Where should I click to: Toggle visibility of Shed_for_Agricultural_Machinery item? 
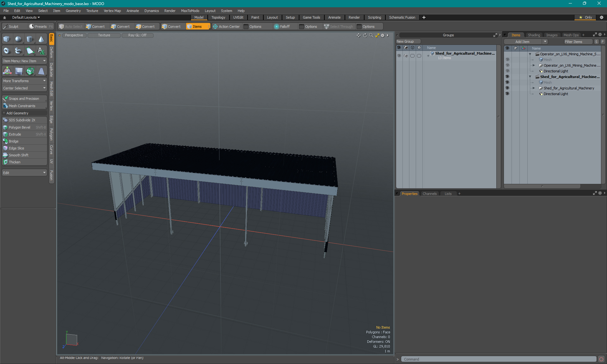click(507, 88)
